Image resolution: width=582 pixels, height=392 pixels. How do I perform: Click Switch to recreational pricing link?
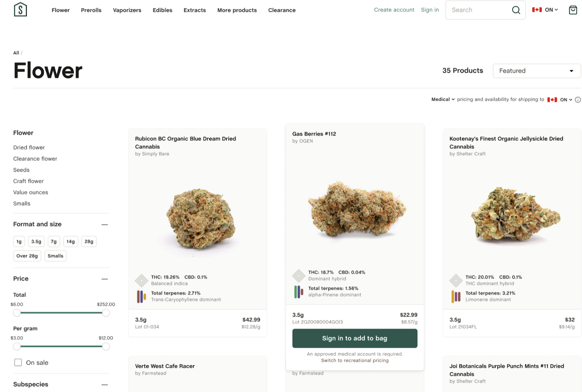354,360
